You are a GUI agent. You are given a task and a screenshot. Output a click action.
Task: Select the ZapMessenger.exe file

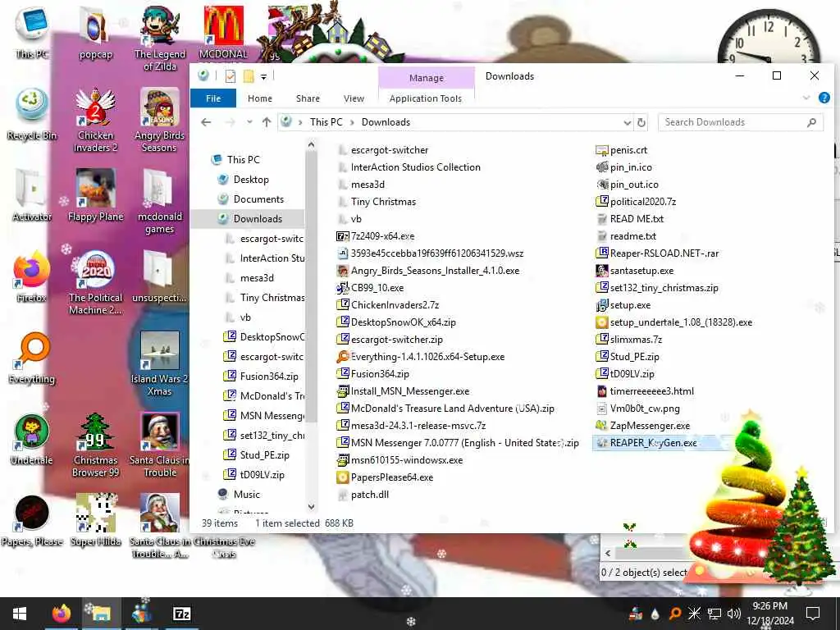pyautogui.click(x=650, y=426)
